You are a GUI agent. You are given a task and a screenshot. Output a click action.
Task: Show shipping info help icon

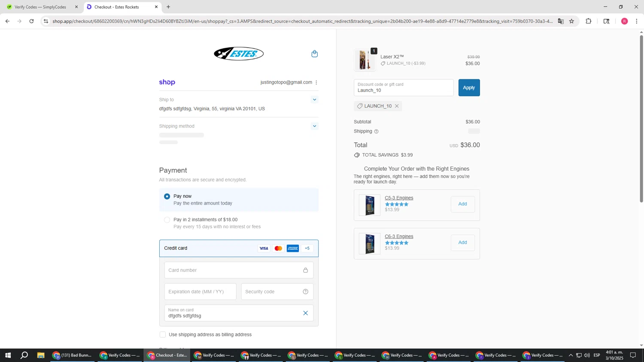377,131
